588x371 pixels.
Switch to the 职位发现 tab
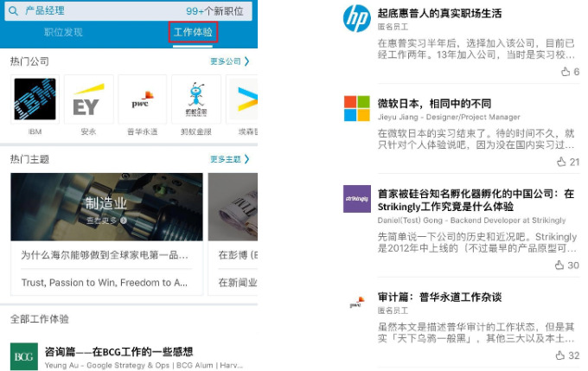63,32
